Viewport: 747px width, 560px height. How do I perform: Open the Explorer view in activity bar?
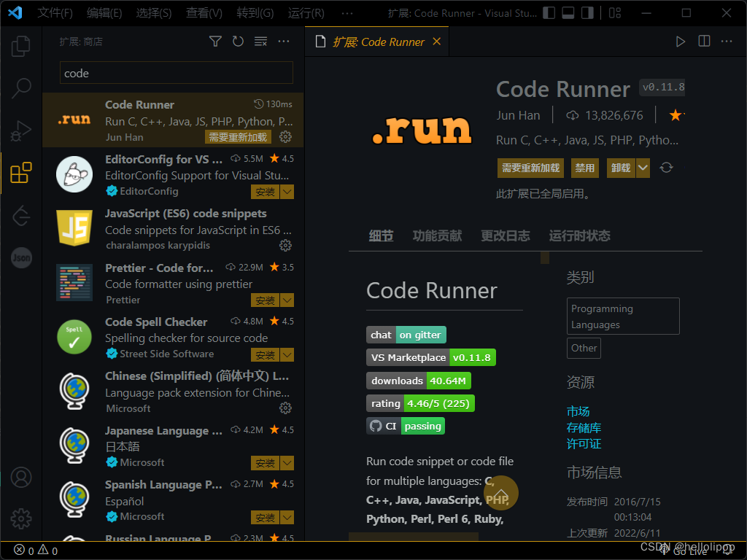tap(21, 47)
